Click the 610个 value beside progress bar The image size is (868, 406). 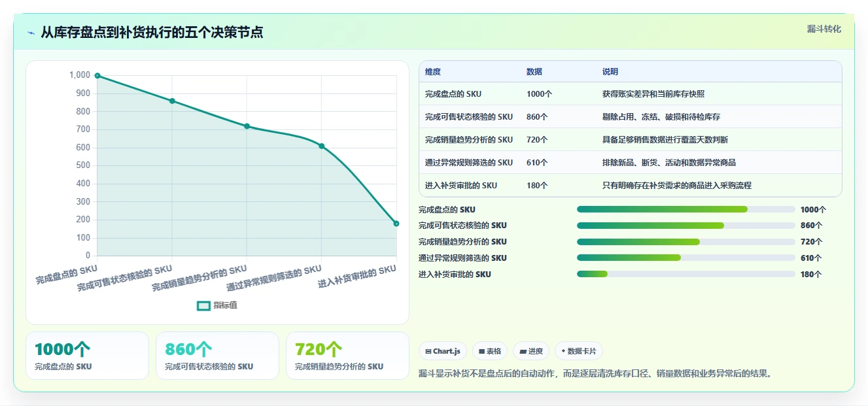pyautogui.click(x=811, y=258)
